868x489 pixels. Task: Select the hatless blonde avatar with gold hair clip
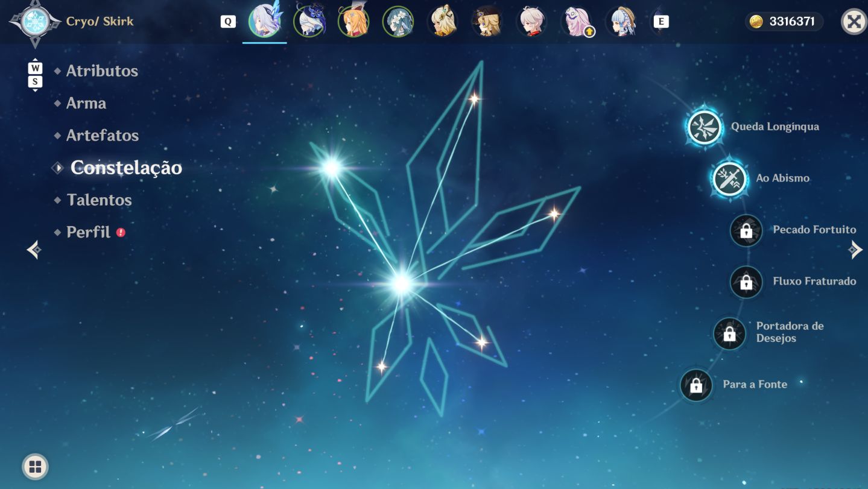pos(443,22)
